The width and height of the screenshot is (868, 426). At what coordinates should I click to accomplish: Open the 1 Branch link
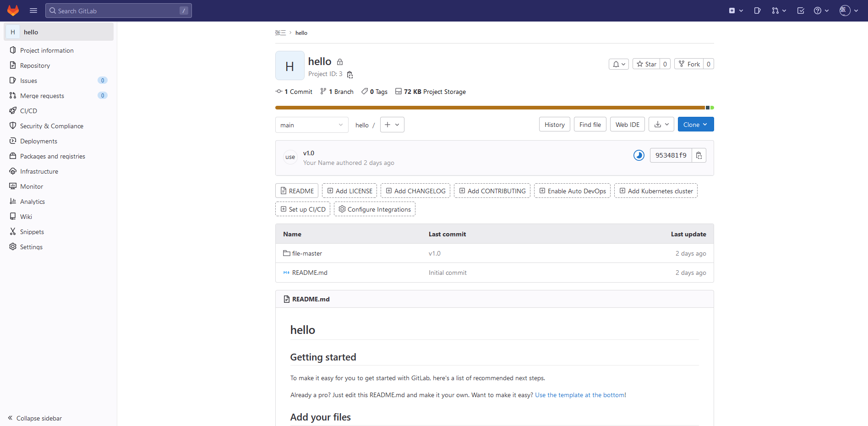(x=337, y=92)
